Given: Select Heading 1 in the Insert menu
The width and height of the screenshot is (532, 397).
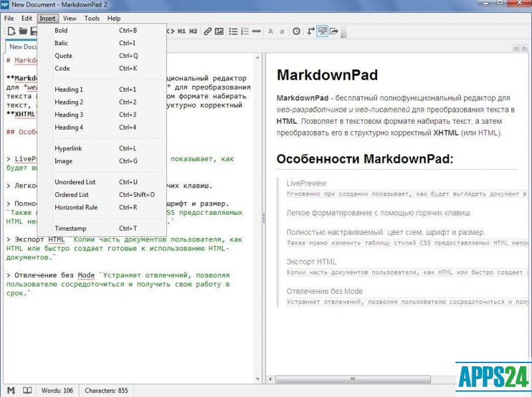Looking at the screenshot, I should (x=102, y=90).
